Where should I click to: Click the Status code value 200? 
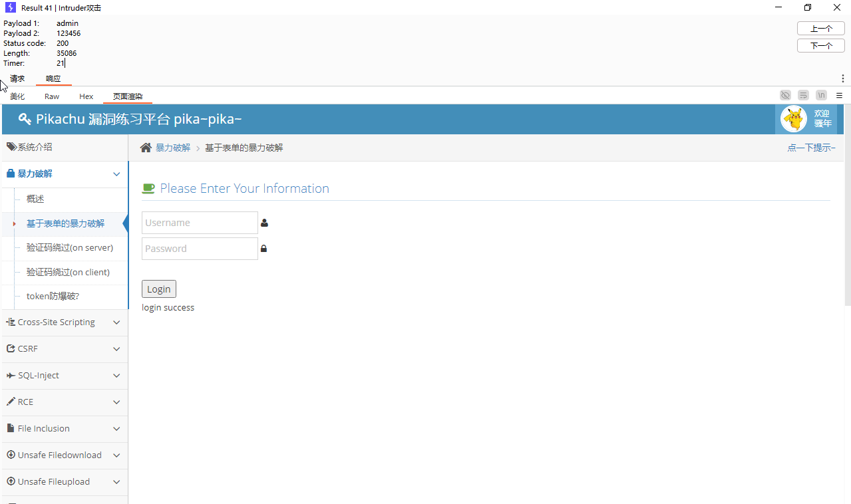[63, 43]
